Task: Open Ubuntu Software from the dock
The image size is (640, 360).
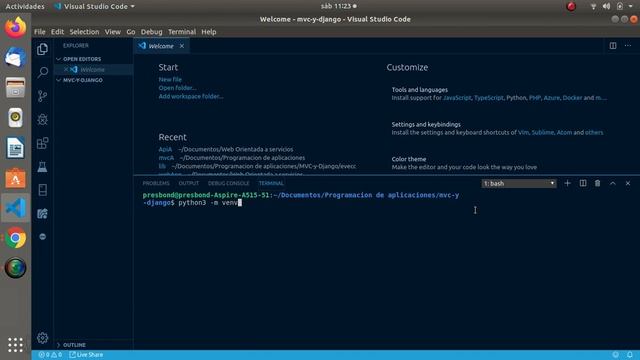Action: pos(16,178)
